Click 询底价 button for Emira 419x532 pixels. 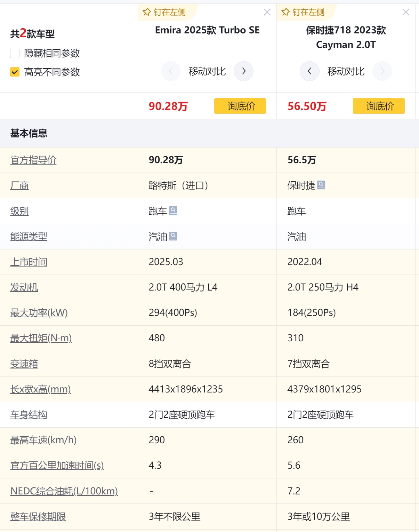pos(240,106)
